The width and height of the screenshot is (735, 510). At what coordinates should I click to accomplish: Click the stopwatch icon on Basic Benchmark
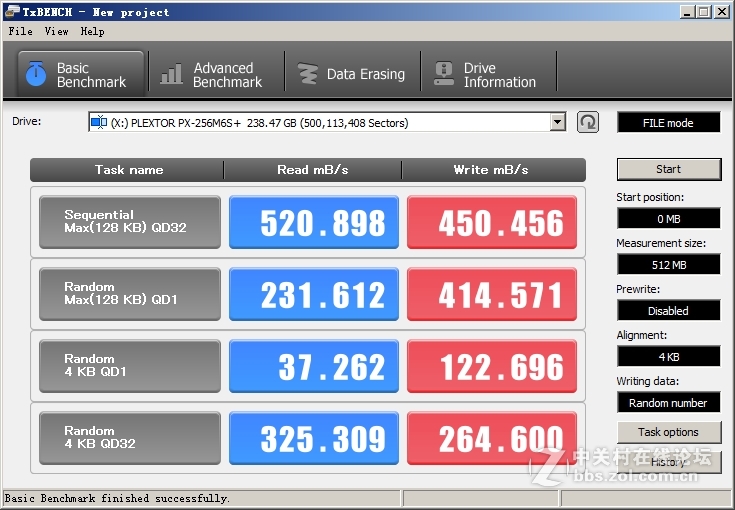click(36, 74)
